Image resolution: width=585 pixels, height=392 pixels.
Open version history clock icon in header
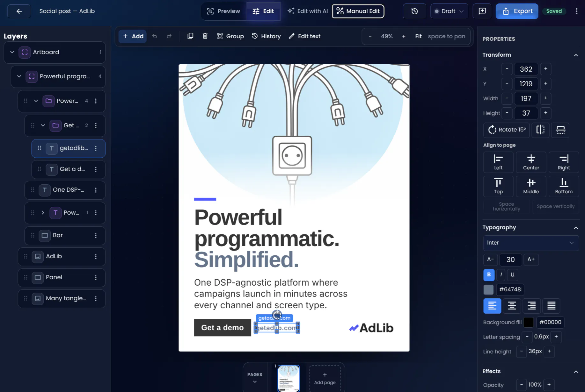point(414,11)
